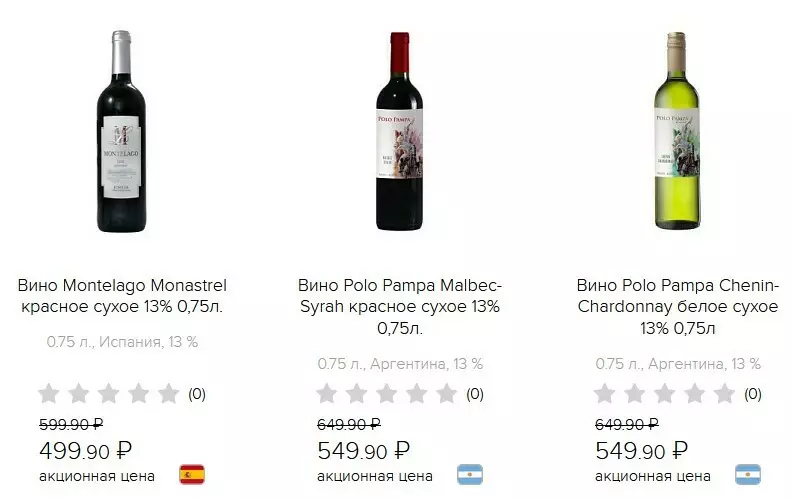Screen dimensions: 793x498
Task: Click the 549.90 ₽ price of Malbec-Syrah
Action: click(363, 450)
